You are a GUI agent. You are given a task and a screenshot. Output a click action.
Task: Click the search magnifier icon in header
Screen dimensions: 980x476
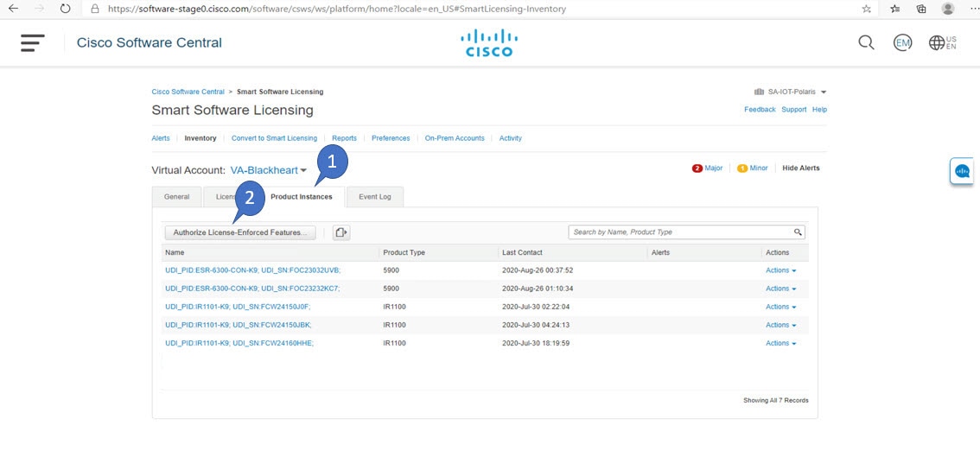tap(866, 42)
